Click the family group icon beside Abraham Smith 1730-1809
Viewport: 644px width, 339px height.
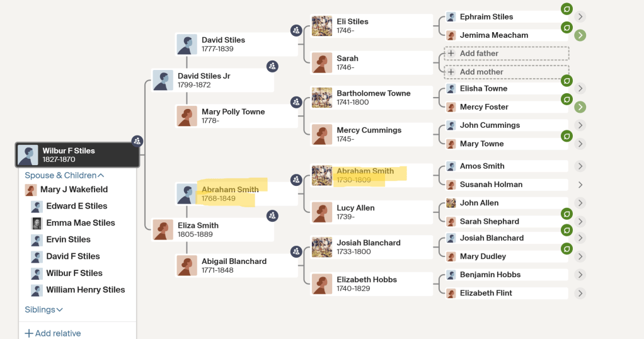click(296, 180)
